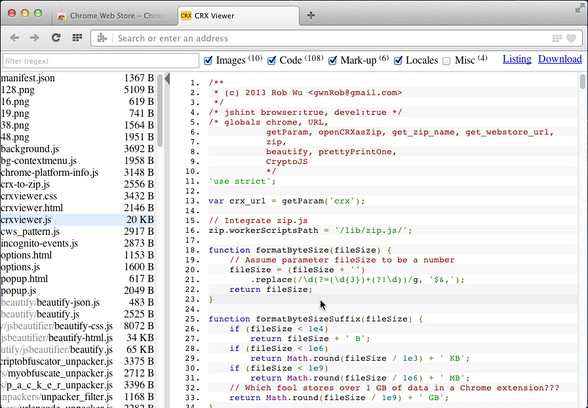The height and width of the screenshot is (408, 588).
Task: Click the Download link
Action: 560,59
